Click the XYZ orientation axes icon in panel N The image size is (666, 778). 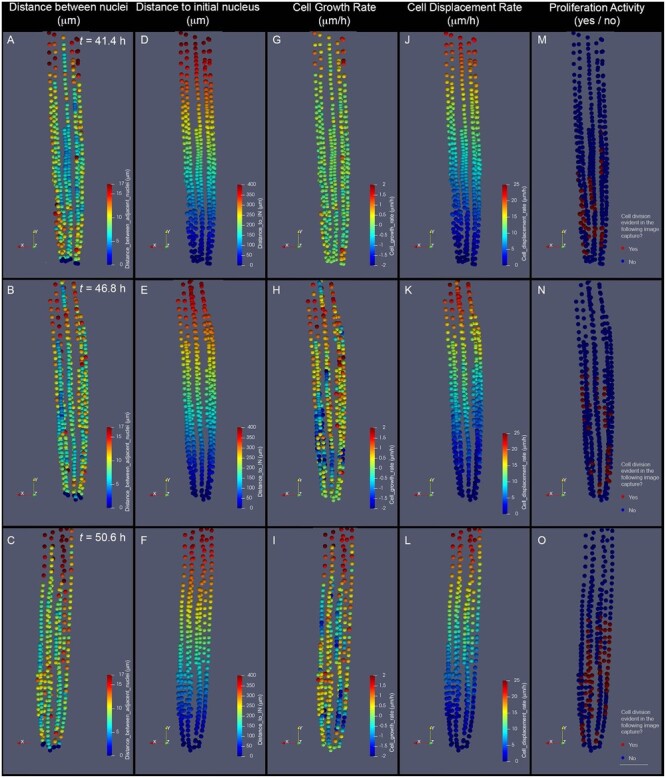557,488
